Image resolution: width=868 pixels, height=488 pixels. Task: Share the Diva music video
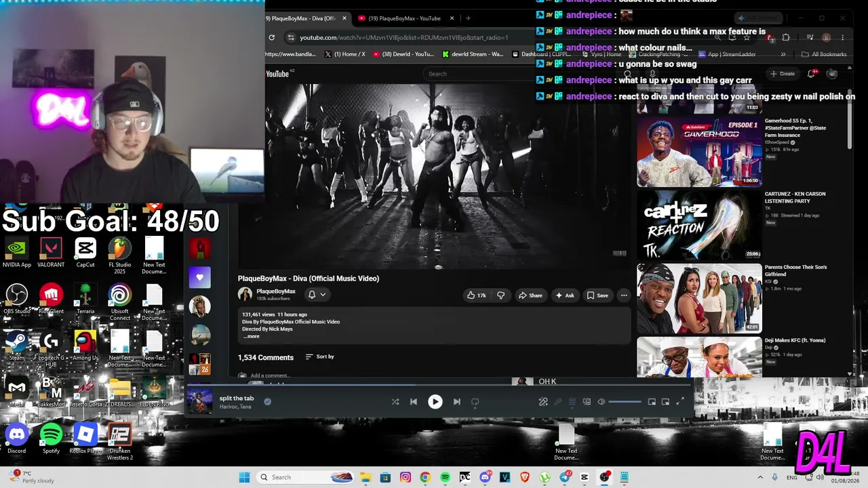click(x=530, y=296)
